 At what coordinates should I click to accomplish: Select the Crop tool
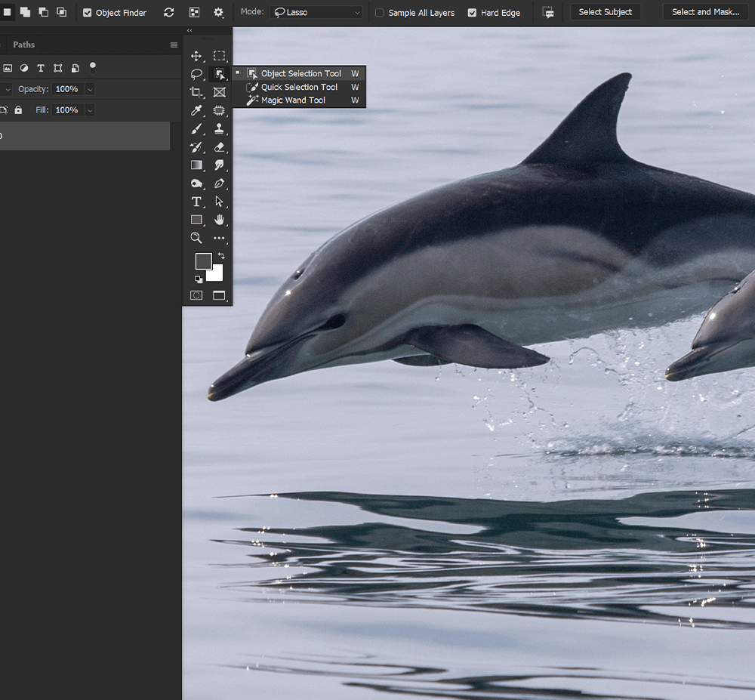196,92
